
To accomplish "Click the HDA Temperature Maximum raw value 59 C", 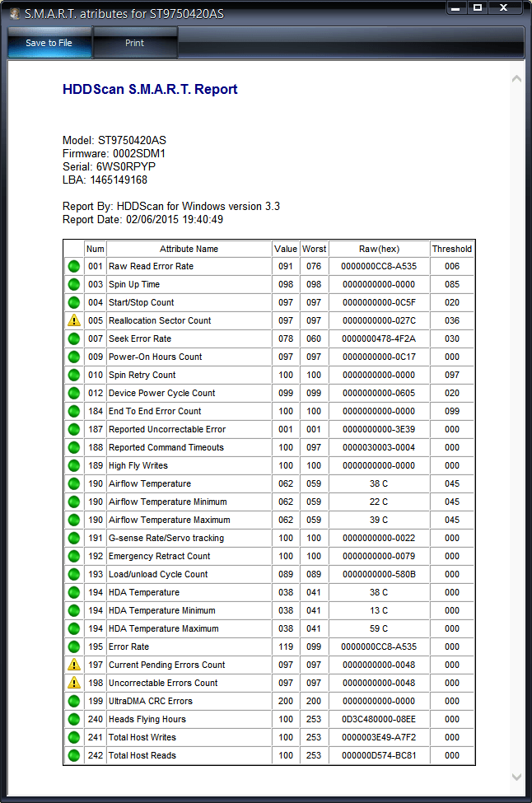I will click(379, 628).
